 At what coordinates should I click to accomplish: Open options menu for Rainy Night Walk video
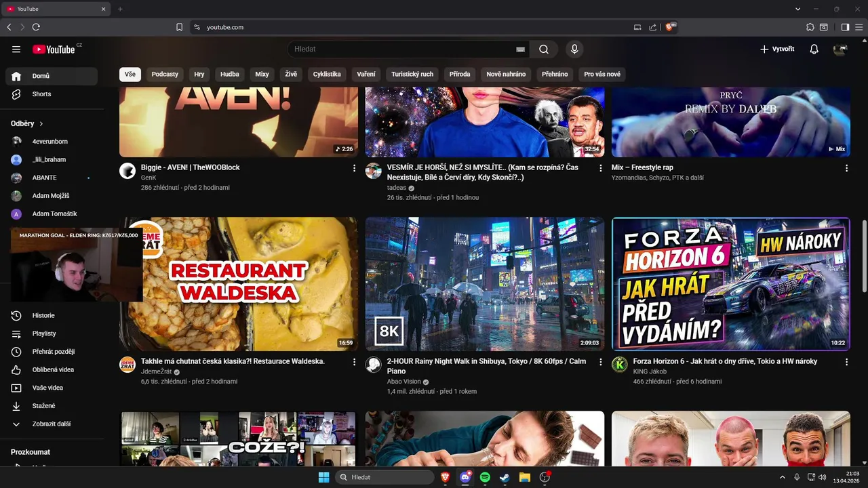click(x=600, y=362)
